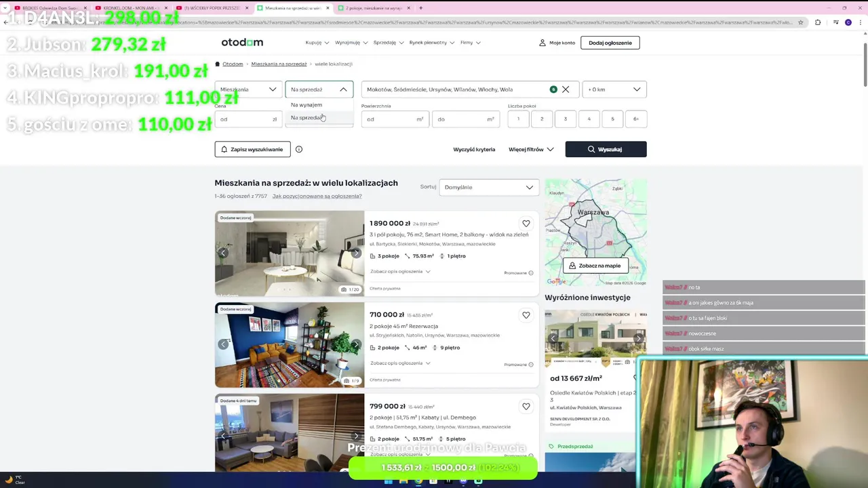Image resolution: width=868 pixels, height=488 pixels.
Task: Expand Zobacz opis ogłoszenia for 1 890 000 zł
Action: pyautogui.click(x=400, y=271)
